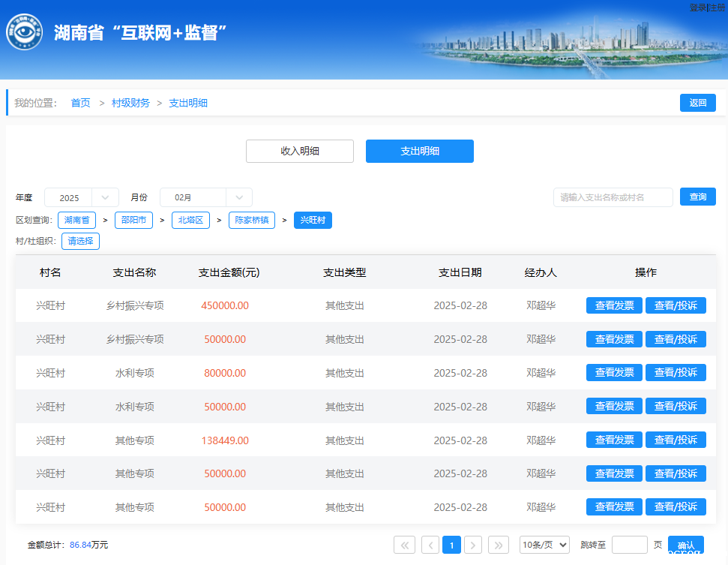Open the 10条/页 page size selector
The image size is (728, 565).
coord(544,545)
